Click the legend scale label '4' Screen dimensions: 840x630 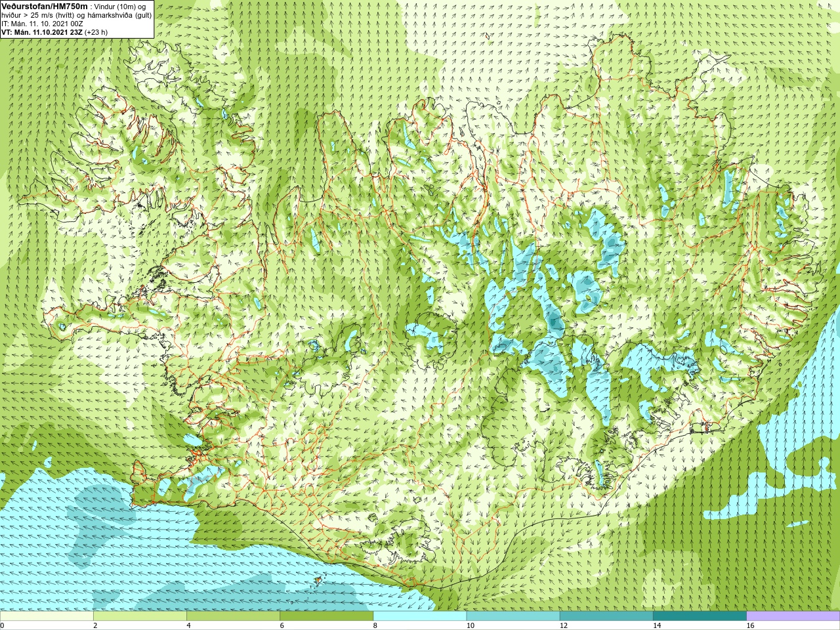pyautogui.click(x=188, y=625)
